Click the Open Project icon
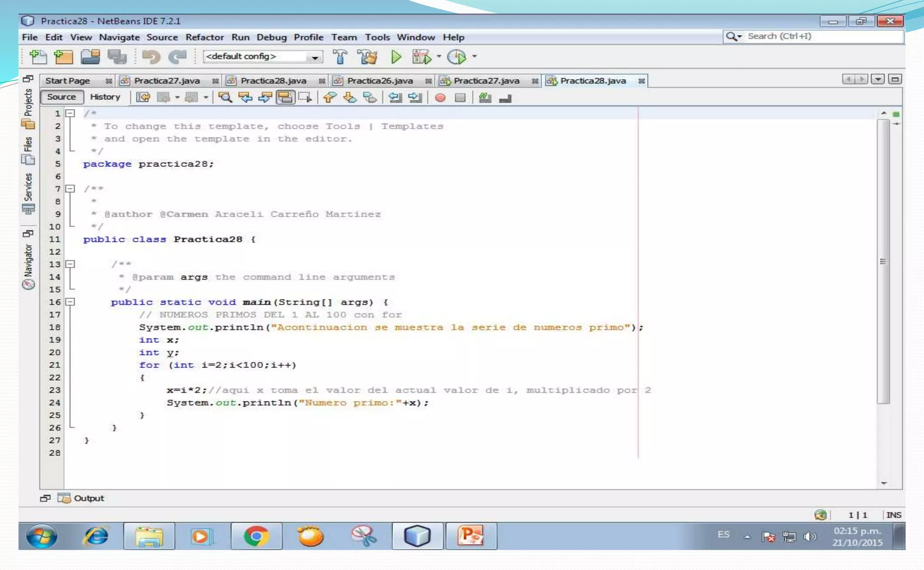This screenshot has width=924, height=570. click(x=90, y=57)
